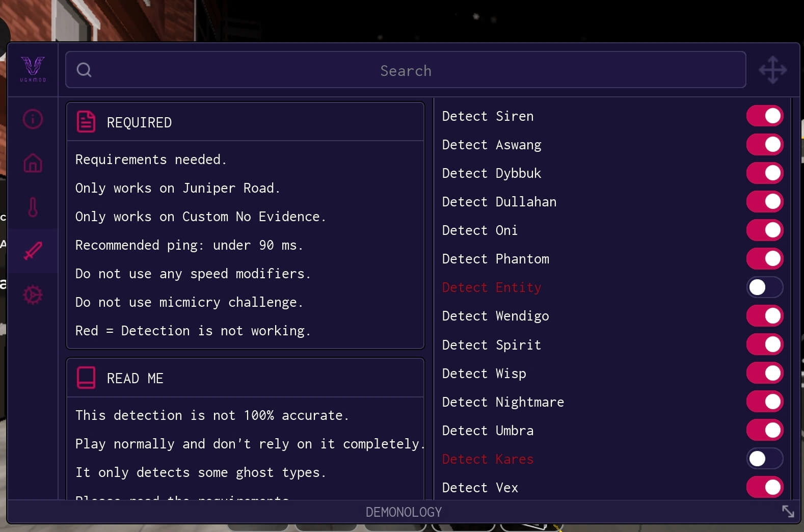Click 'Only works on Juniper Road.' text
The image size is (804, 532).
[x=177, y=188]
